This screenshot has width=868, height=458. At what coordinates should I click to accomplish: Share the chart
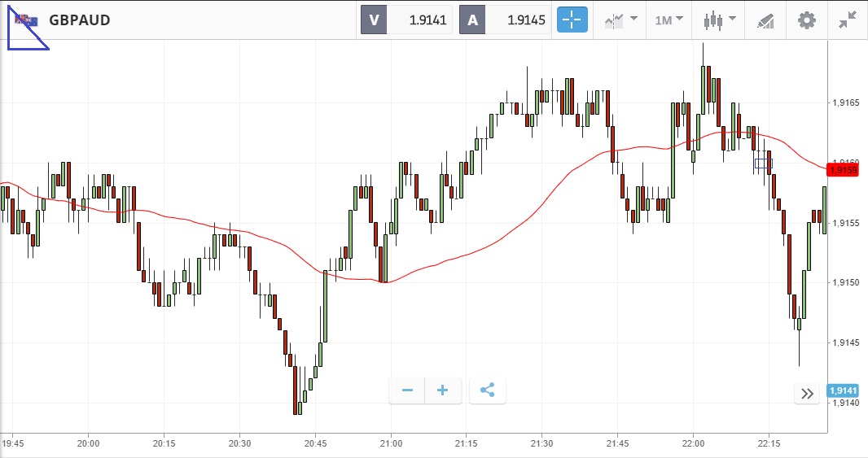(x=487, y=390)
